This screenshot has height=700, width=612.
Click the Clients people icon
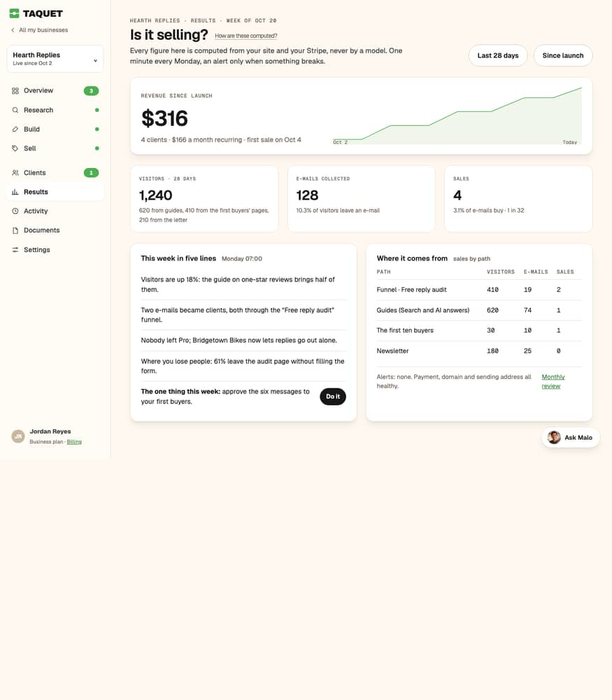[x=15, y=173]
